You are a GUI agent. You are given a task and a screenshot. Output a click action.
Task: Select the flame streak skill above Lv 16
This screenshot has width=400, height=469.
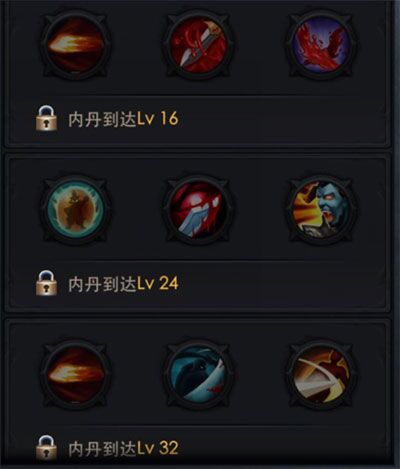76,45
